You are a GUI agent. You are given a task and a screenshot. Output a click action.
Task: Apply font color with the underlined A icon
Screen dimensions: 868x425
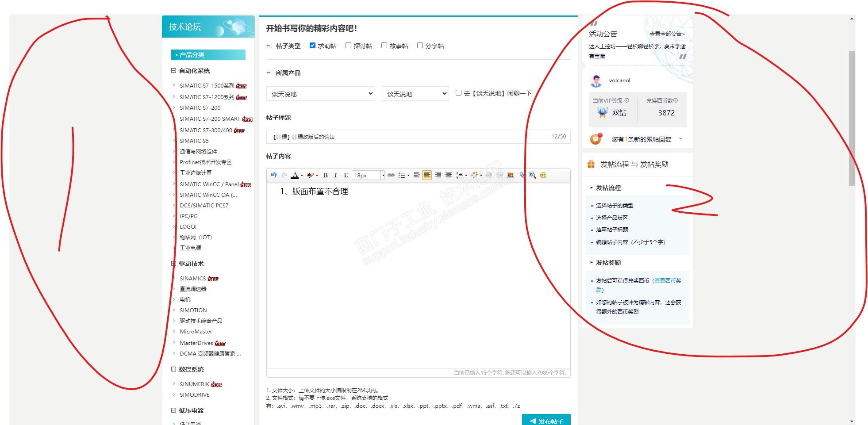295,175
